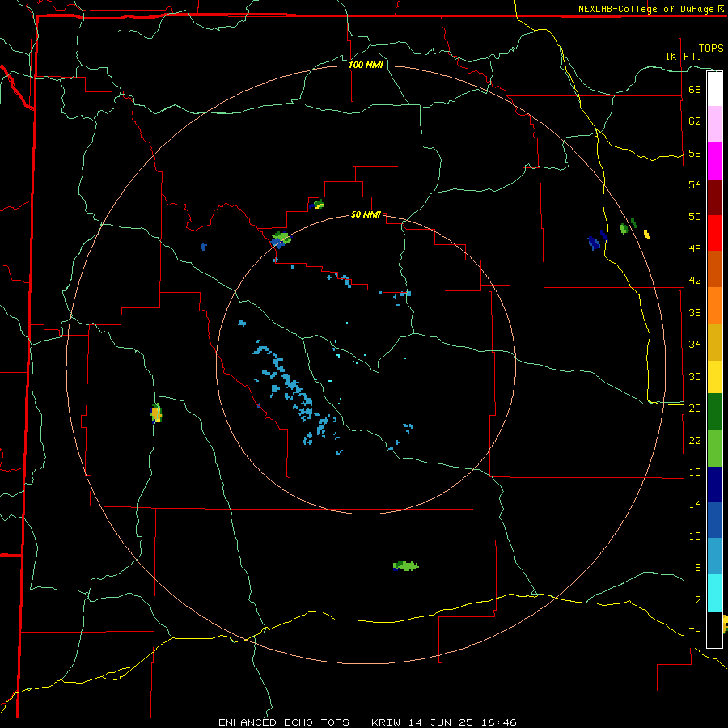Click legend value 62
This screenshot has height=728, width=728.
[x=695, y=121]
